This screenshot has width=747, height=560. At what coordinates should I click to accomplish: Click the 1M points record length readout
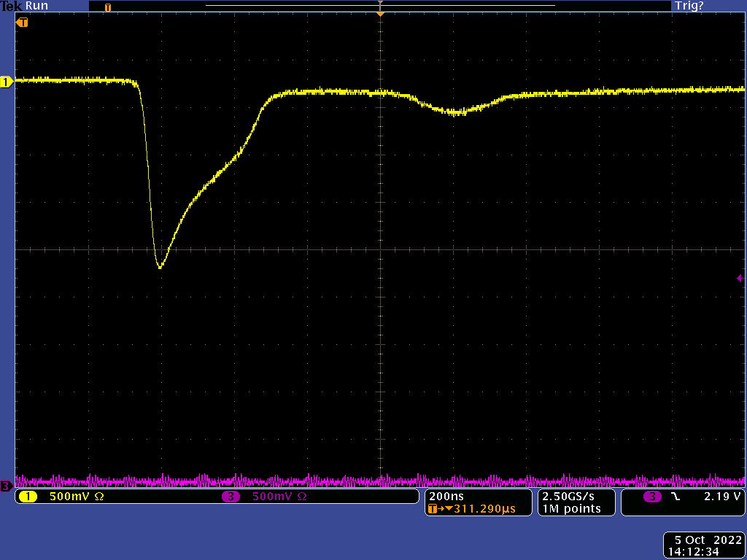click(571, 509)
